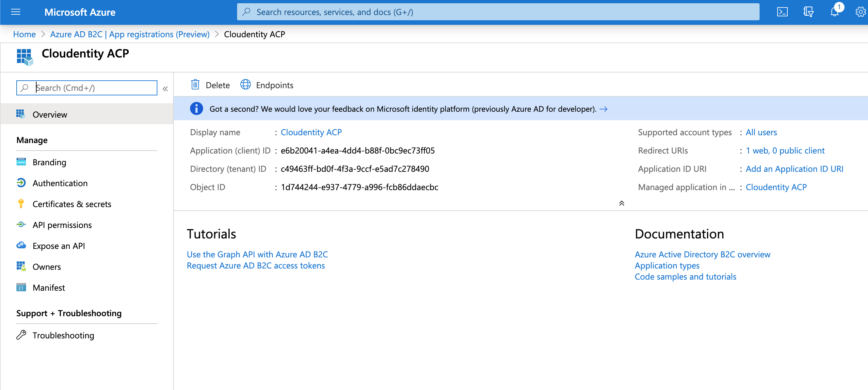
Task: Click Add an Application ID URI
Action: pyautogui.click(x=794, y=169)
